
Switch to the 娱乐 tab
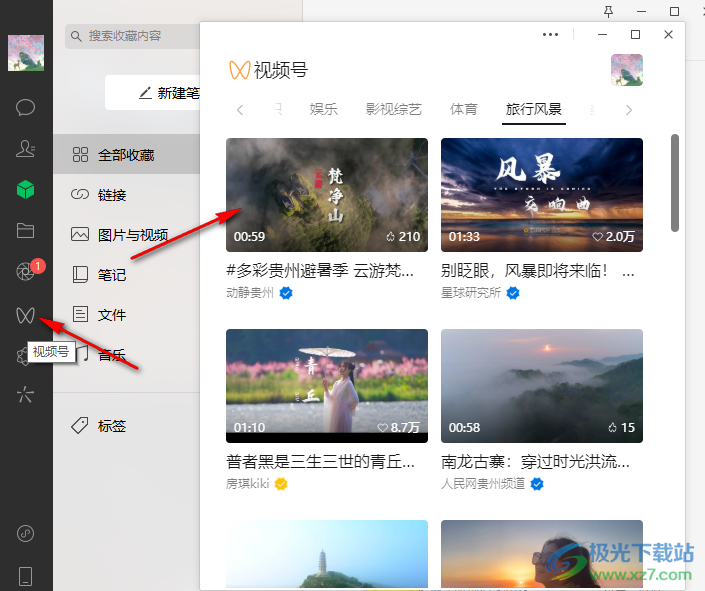323,109
